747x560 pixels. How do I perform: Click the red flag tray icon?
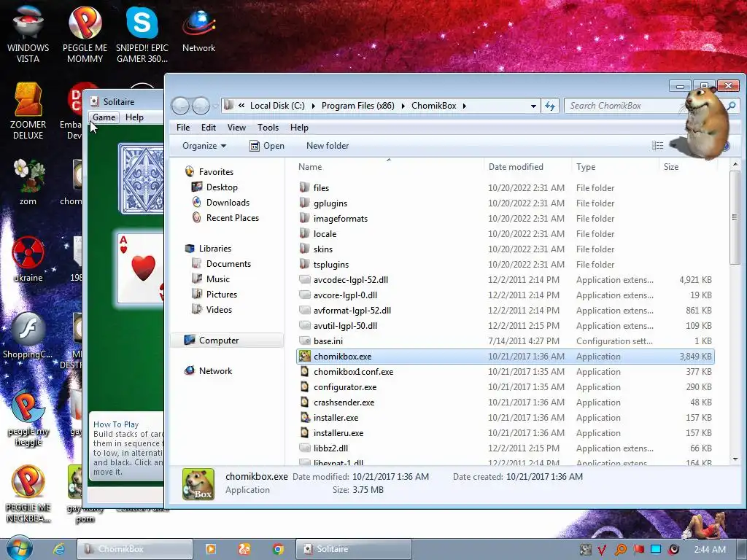(639, 550)
